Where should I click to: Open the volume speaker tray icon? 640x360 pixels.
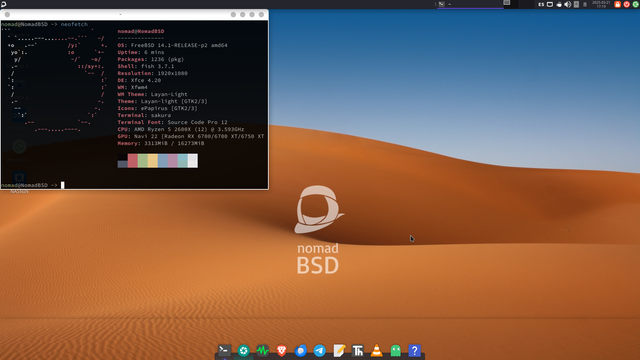tap(567, 4)
